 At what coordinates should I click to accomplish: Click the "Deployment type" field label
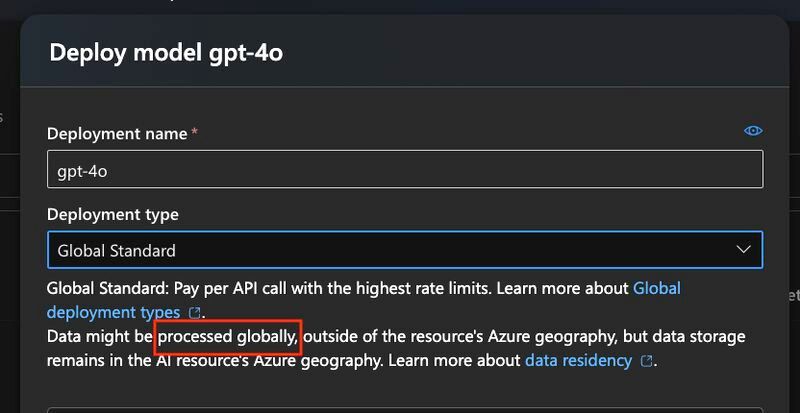113,214
